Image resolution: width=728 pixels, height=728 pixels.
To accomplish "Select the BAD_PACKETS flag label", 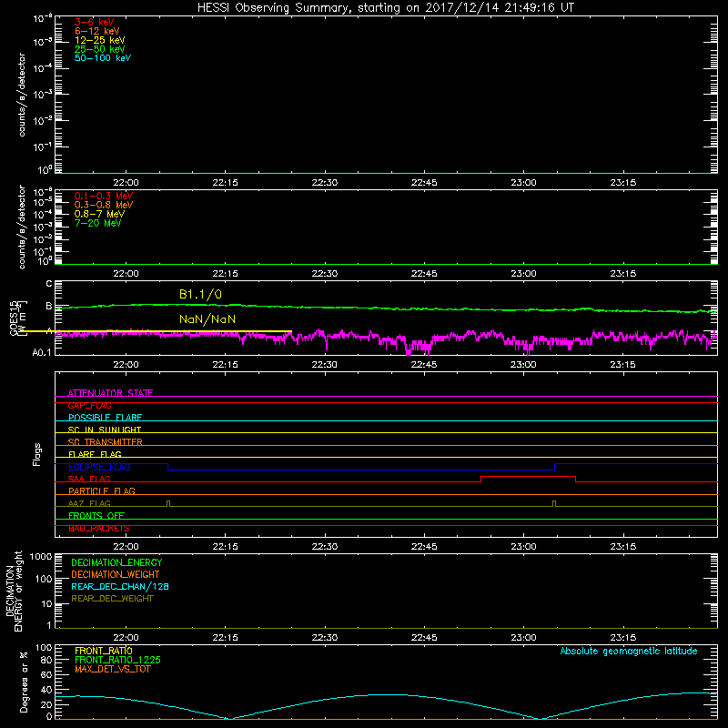I will [x=99, y=529].
